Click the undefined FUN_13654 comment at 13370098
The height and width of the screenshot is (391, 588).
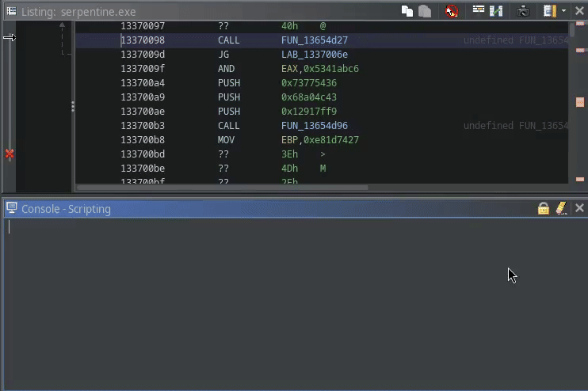pos(516,40)
